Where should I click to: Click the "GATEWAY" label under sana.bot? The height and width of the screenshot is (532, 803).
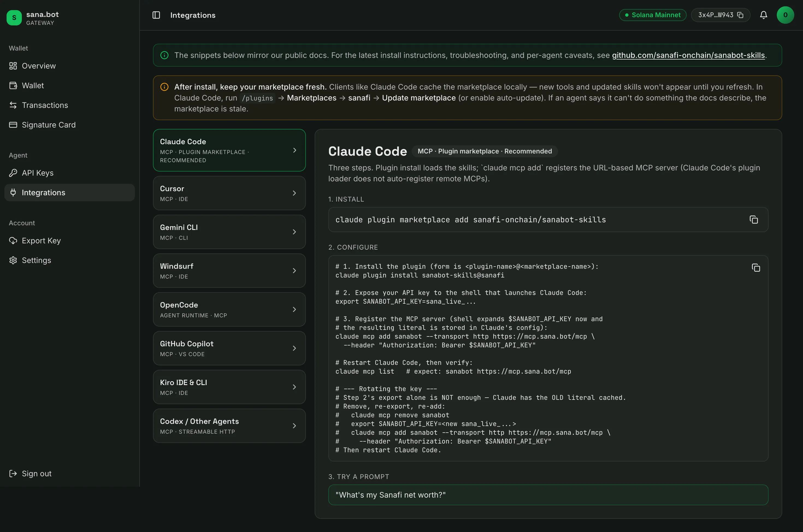coord(40,23)
